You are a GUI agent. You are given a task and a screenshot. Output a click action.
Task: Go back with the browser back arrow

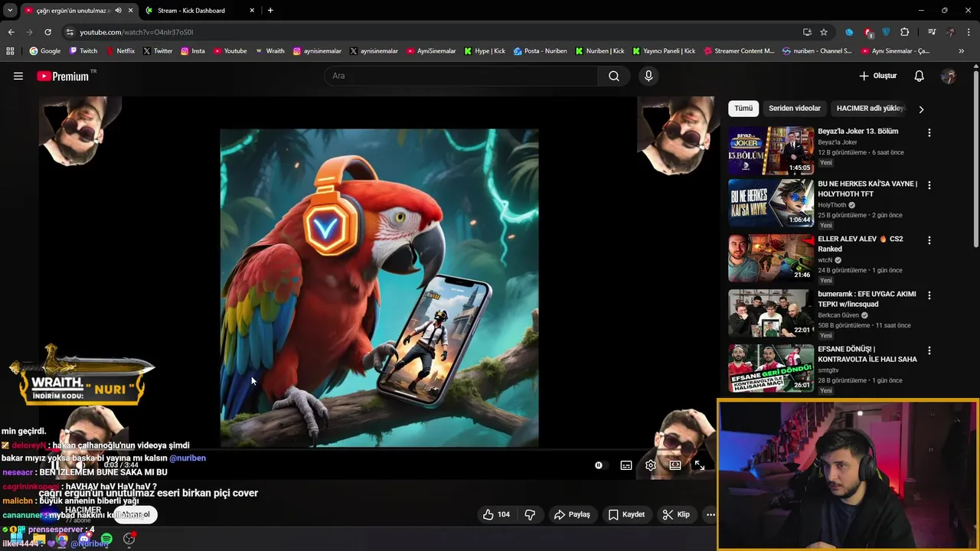point(11,32)
